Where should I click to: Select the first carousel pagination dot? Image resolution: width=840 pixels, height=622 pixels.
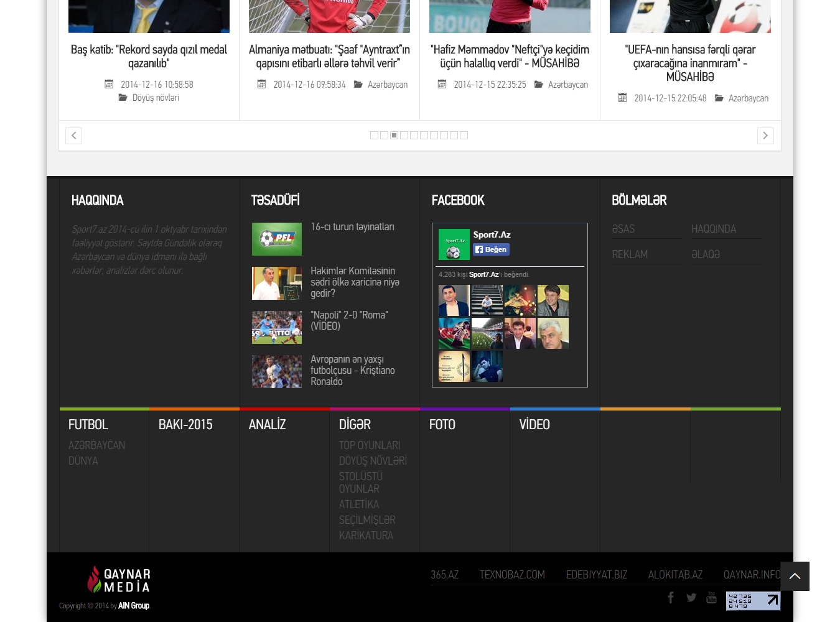coord(374,136)
